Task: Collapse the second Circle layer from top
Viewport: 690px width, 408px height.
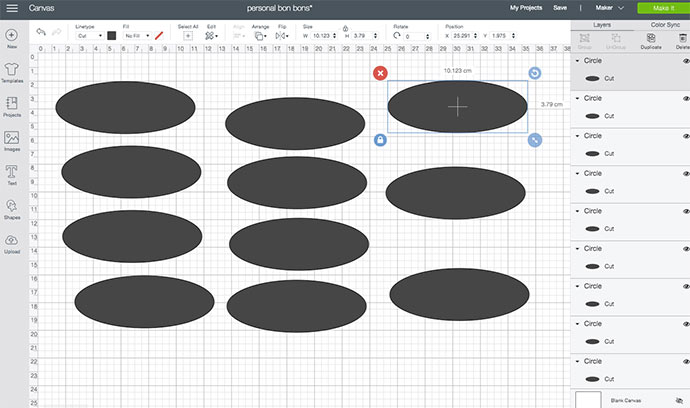Action: coord(577,98)
